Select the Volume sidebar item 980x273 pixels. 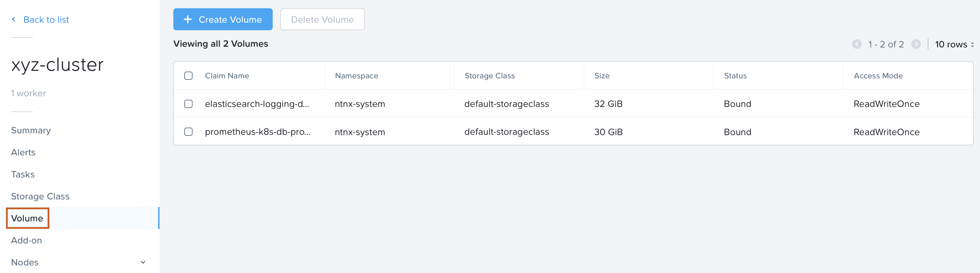point(27,218)
